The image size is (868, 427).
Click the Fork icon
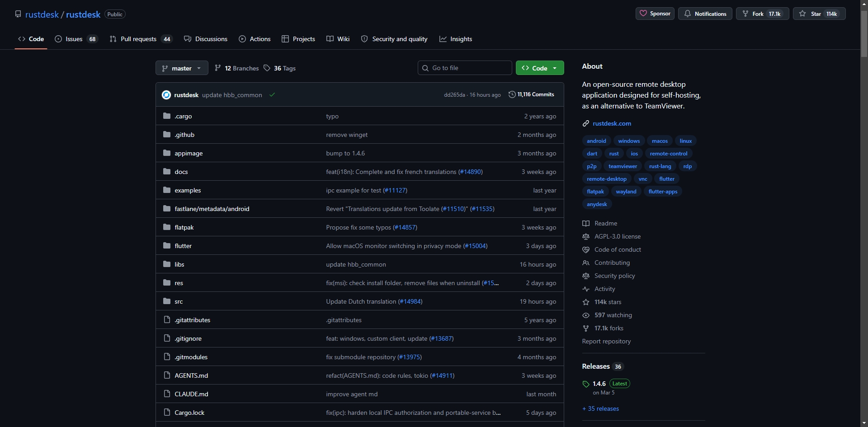tap(745, 14)
